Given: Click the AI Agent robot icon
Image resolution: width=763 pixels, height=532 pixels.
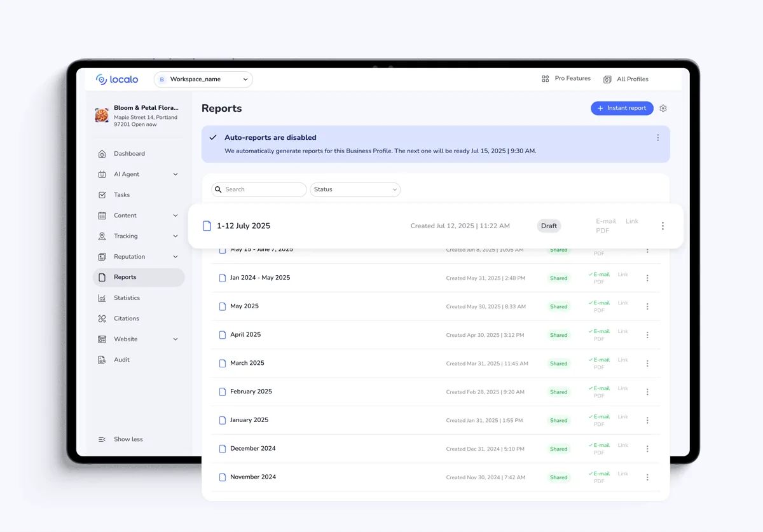Looking at the screenshot, I should coord(102,174).
